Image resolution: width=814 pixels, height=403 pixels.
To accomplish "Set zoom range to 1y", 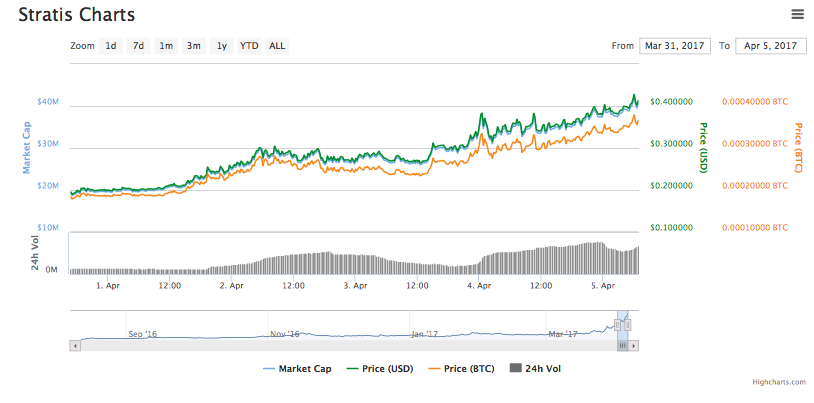I will (x=222, y=46).
